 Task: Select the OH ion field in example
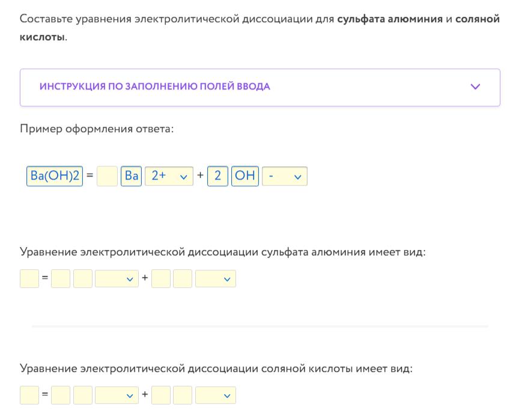(245, 176)
